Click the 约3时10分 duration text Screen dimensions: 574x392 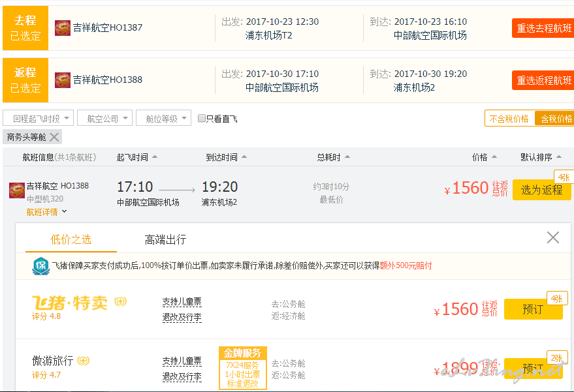click(x=331, y=187)
